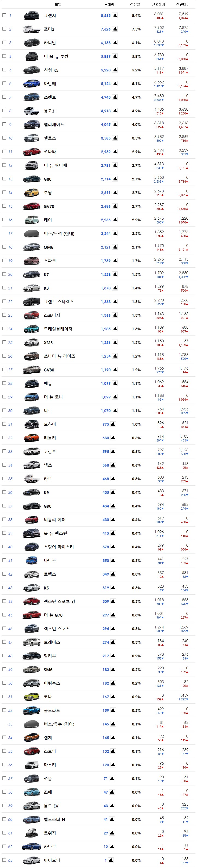The width and height of the screenshot is (197, 868).
Task: Select the checkbox for 조에
Action: pos(4,791)
